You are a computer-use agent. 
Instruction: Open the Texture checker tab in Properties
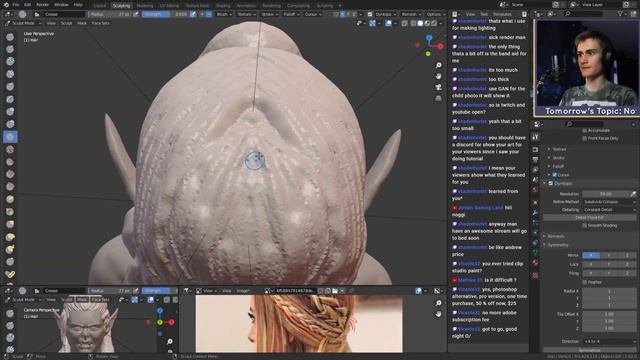click(536, 276)
